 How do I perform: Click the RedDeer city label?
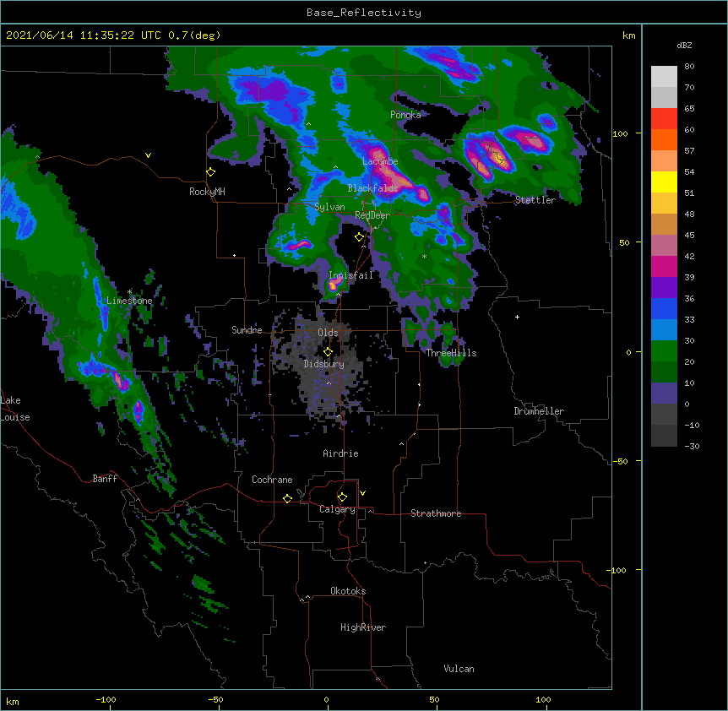coord(372,215)
